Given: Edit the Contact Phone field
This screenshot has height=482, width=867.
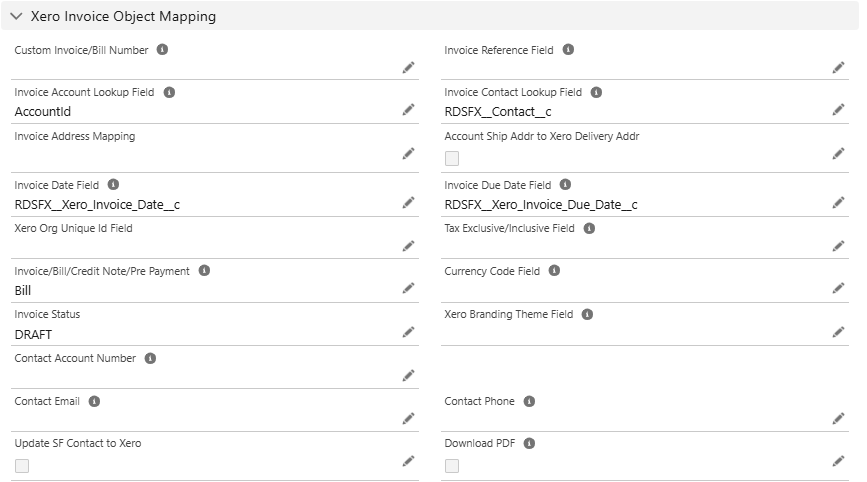Looking at the screenshot, I should tap(838, 418).
